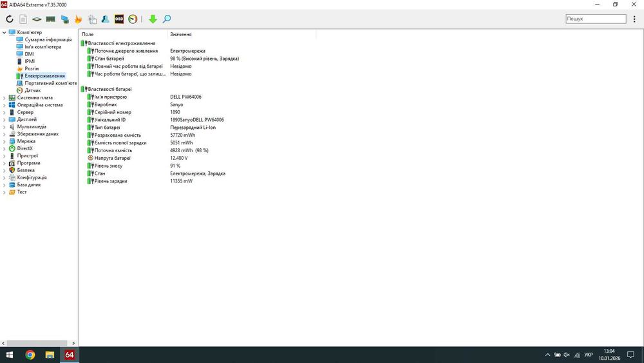Expand the Мережа tree node
The image size is (644, 363).
4,141
